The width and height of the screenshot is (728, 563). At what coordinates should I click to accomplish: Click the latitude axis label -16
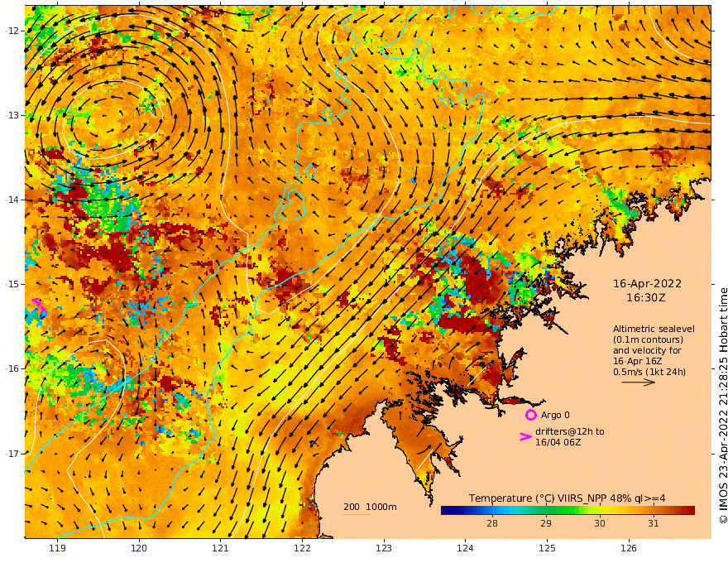[x=13, y=368]
